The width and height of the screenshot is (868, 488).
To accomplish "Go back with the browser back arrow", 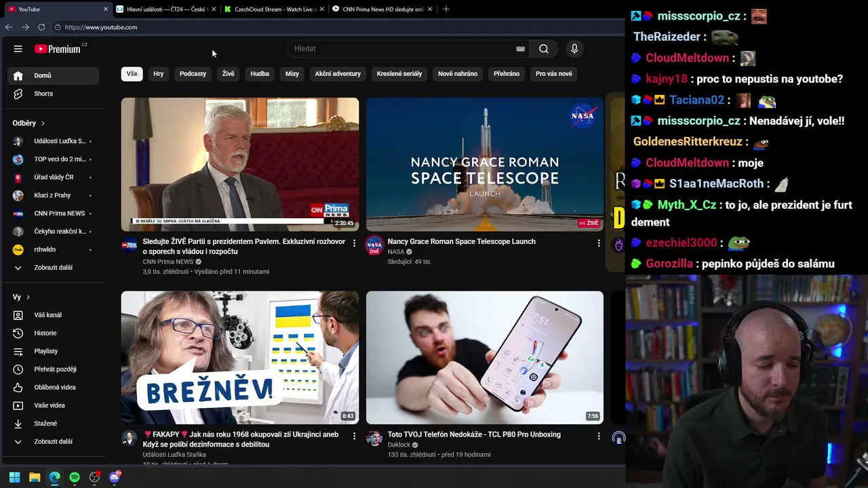I will tap(9, 27).
